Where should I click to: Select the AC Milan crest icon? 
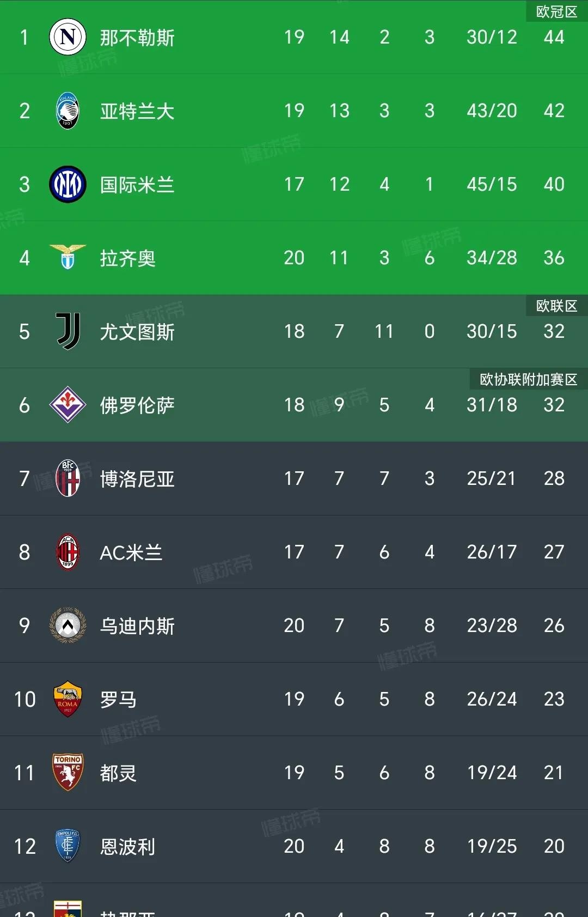click(x=68, y=552)
